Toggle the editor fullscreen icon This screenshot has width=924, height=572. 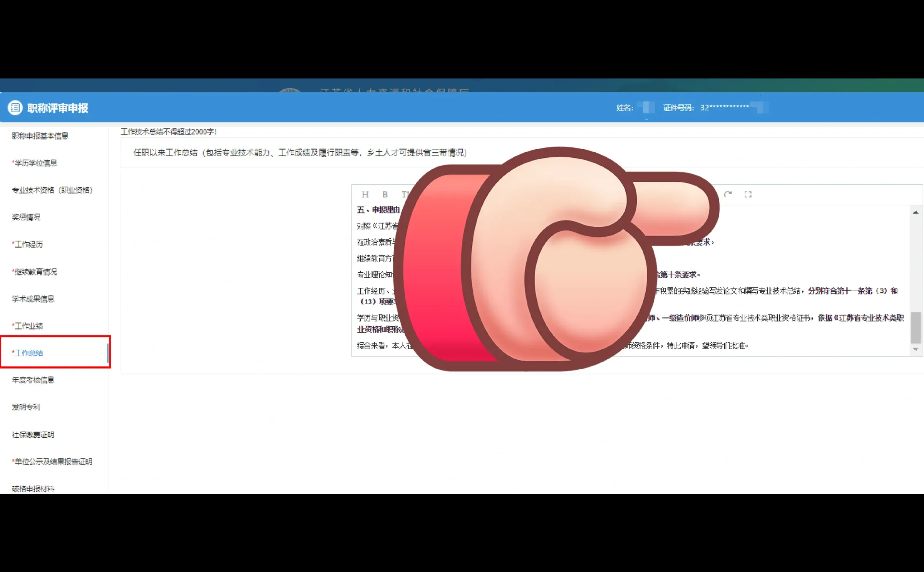(748, 195)
